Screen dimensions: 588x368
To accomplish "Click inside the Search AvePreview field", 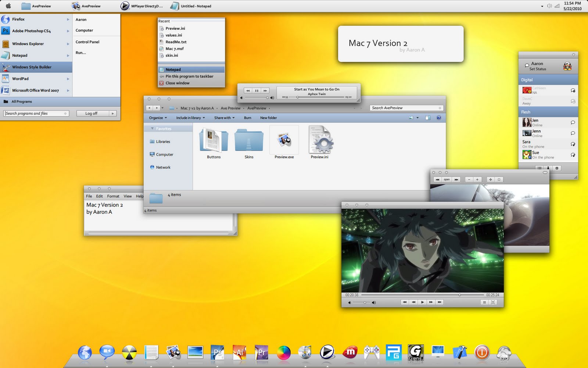I will click(x=404, y=108).
